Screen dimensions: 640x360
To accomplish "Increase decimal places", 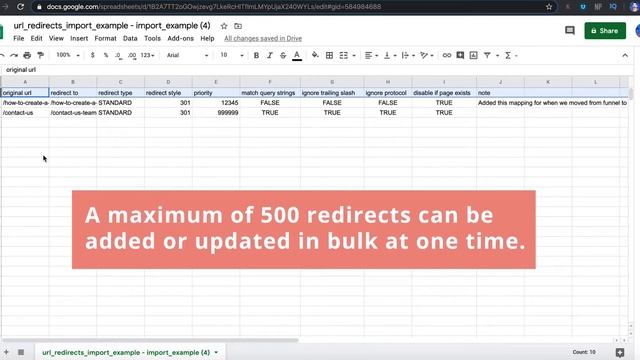I will pos(132,55).
